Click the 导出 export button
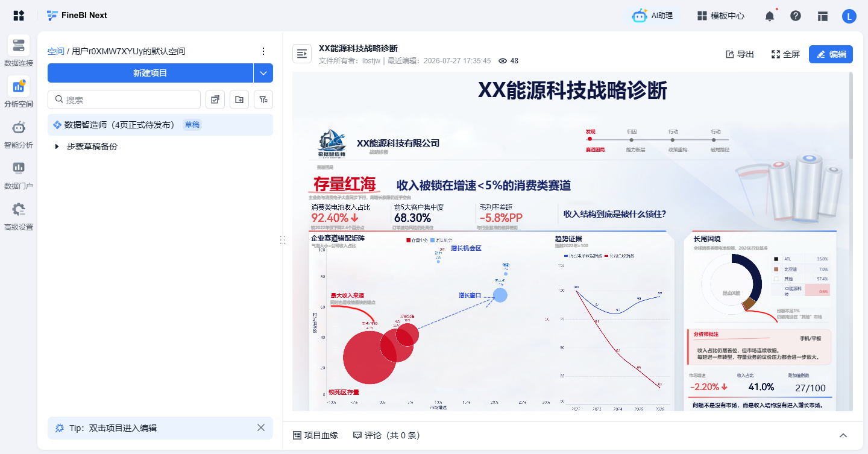Image resolution: width=868 pixels, height=454 pixels. point(740,54)
